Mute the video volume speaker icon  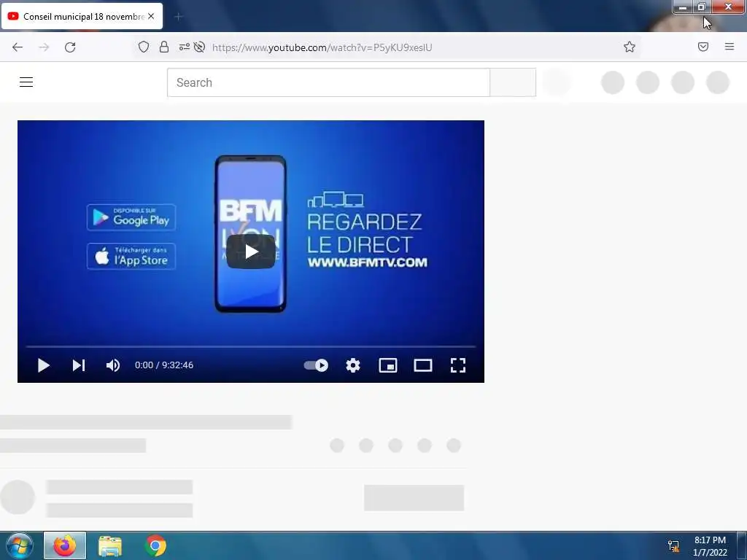[x=113, y=365]
